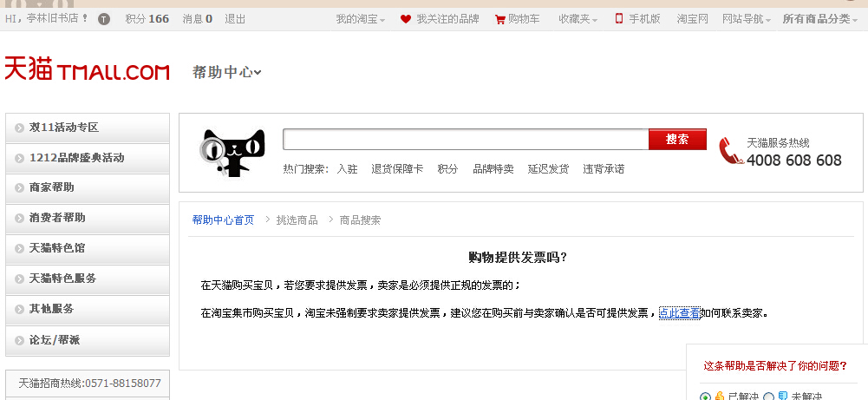Image resolution: width=868 pixels, height=400 pixels.
Task: Click the red 搜索 button
Action: (x=677, y=139)
